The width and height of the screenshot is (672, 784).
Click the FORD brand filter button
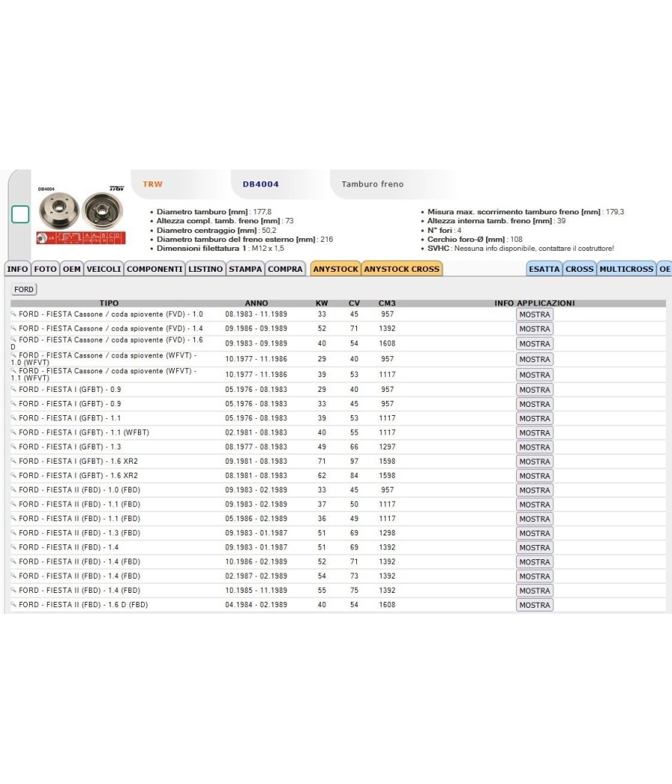23,289
